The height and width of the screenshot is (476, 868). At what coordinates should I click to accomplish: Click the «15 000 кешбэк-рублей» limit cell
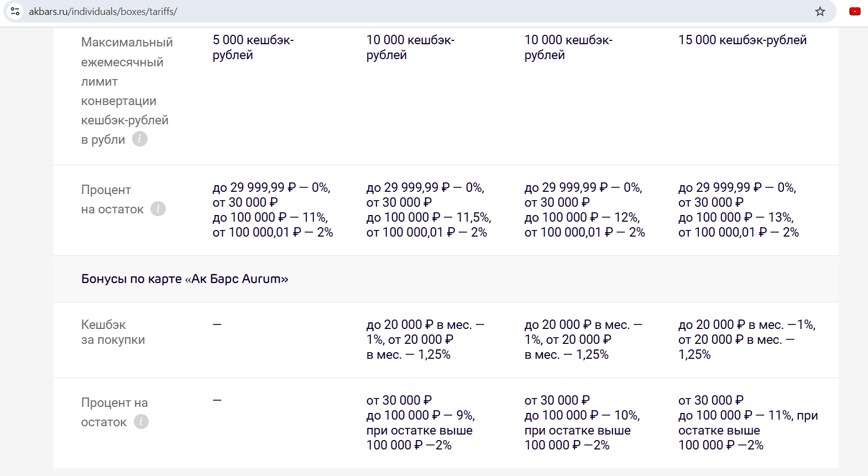click(742, 40)
